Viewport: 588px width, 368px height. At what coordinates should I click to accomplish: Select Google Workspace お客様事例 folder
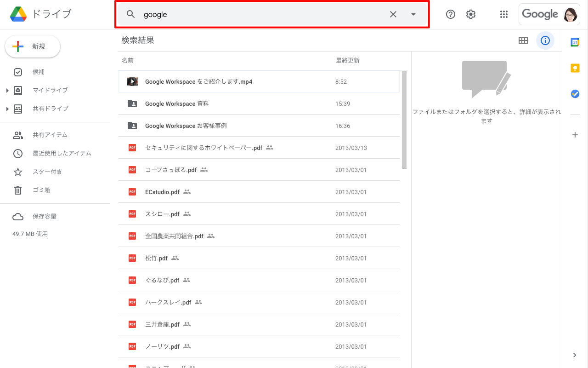tap(259, 126)
